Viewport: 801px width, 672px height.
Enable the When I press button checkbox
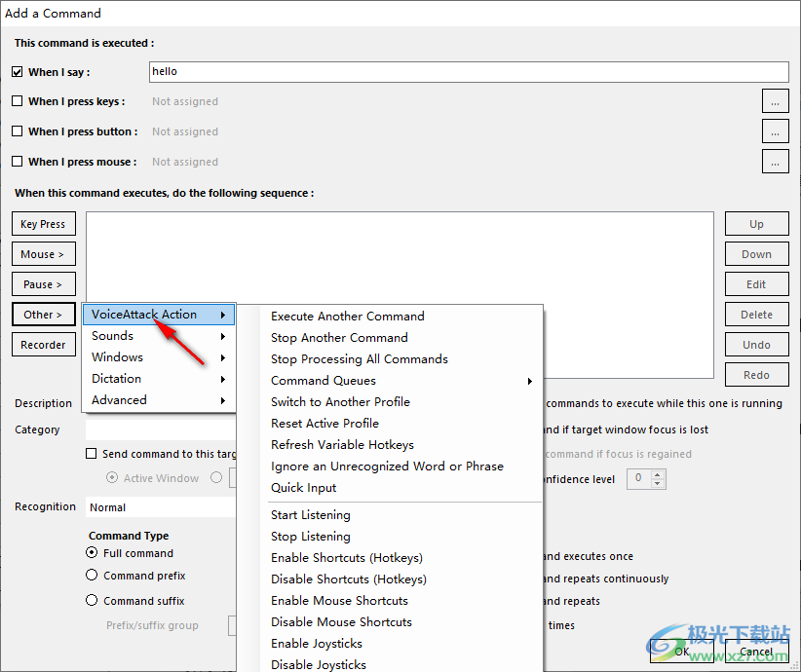18,131
